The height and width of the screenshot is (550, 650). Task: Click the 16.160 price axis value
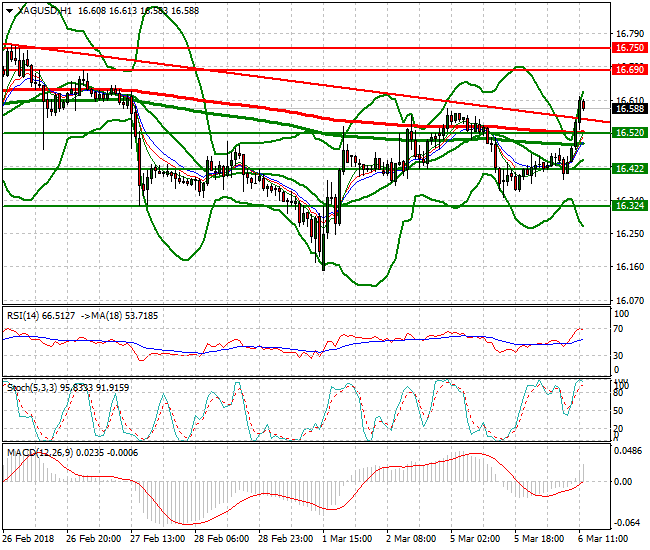627,267
